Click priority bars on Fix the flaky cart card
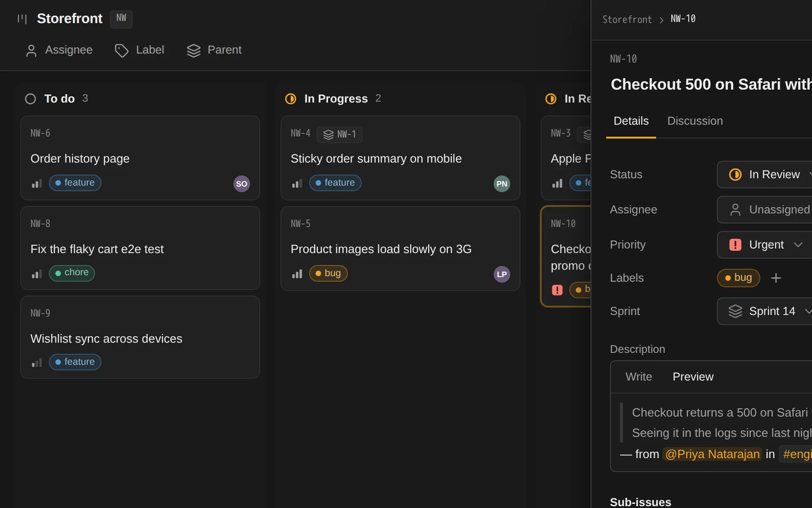Viewport: 812px width, 508px height. click(37, 274)
